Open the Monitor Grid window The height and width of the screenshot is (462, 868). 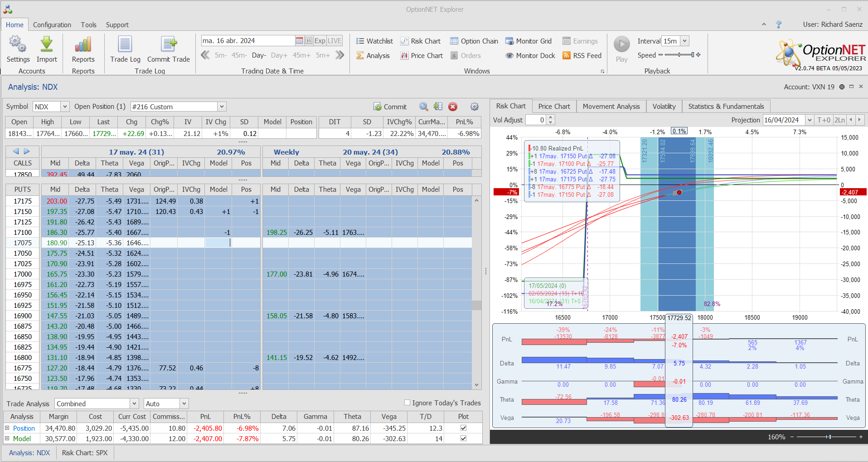[529, 41]
